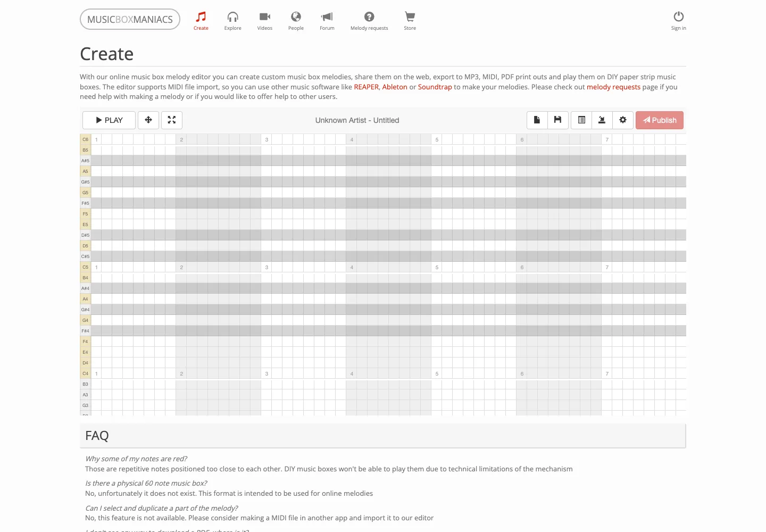Image resolution: width=766 pixels, height=532 pixels.
Task: Click the Sign in power icon
Action: 678,21
